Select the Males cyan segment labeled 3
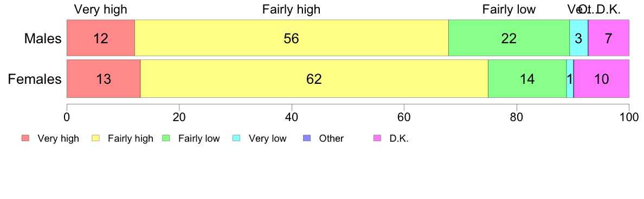The image size is (644, 199). (x=579, y=38)
